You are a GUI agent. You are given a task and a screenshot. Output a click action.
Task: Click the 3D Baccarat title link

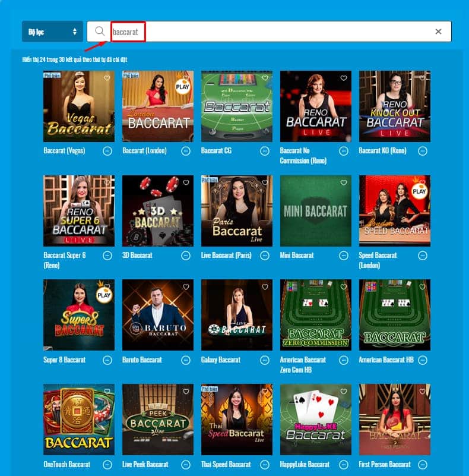137,256
